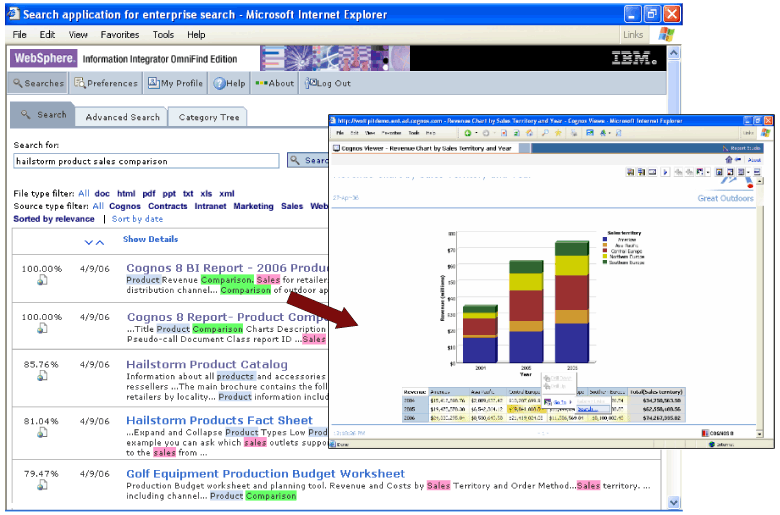780x515 pixels.
Task: Open Hailstorm Product Catalog result
Action: (207, 364)
